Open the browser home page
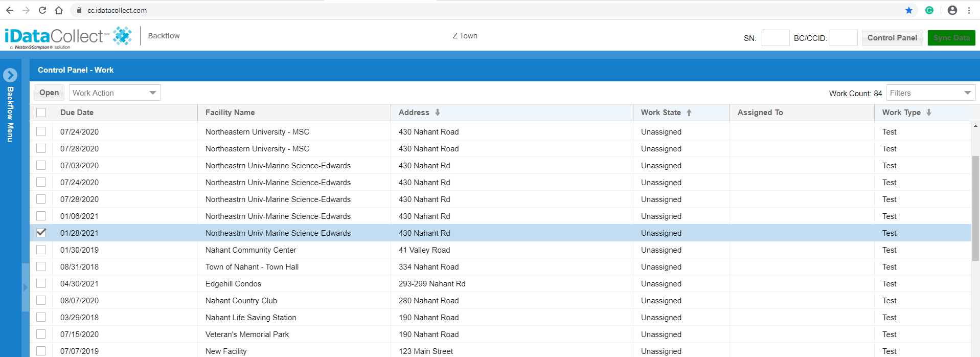Image resolution: width=980 pixels, height=357 pixels. coord(59,10)
